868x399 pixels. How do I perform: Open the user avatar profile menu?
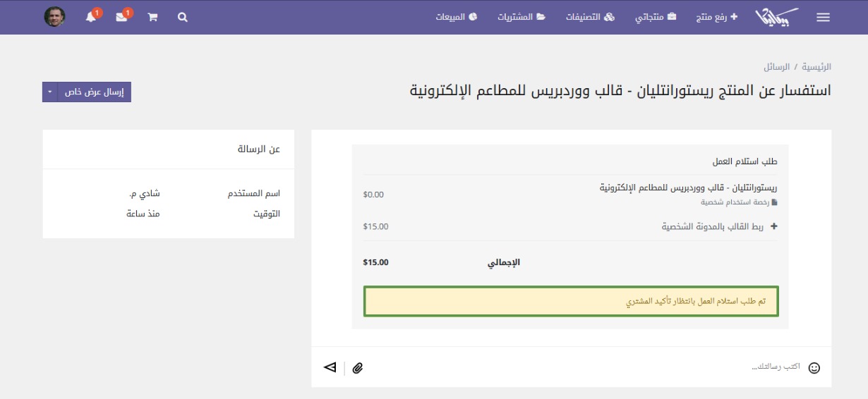pyautogui.click(x=55, y=17)
